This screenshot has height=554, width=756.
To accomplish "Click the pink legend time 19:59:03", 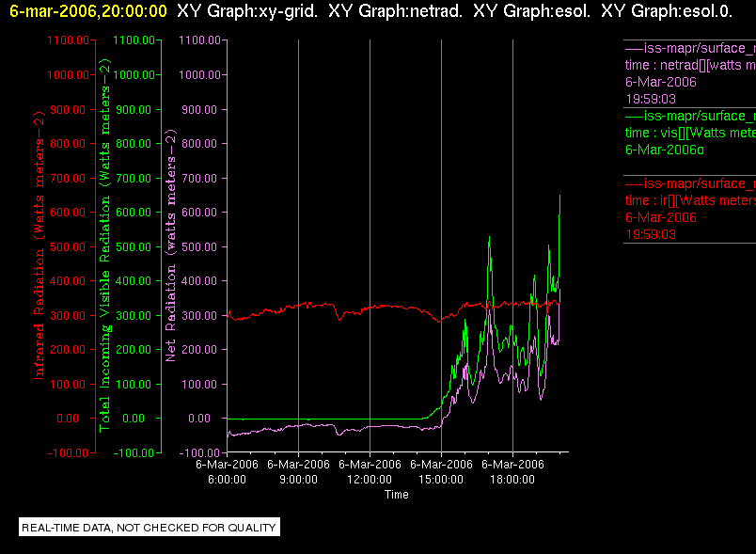I will 651,100.
